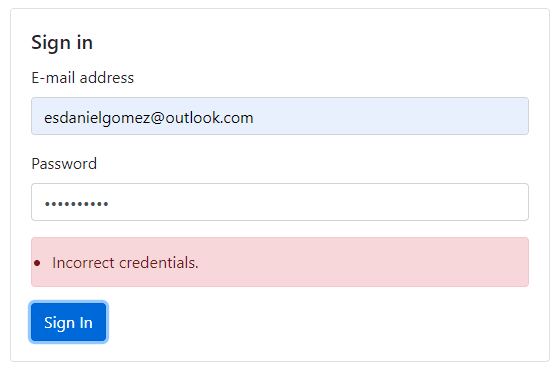Click the blue Sign In button
The height and width of the screenshot is (373, 558).
coord(68,322)
